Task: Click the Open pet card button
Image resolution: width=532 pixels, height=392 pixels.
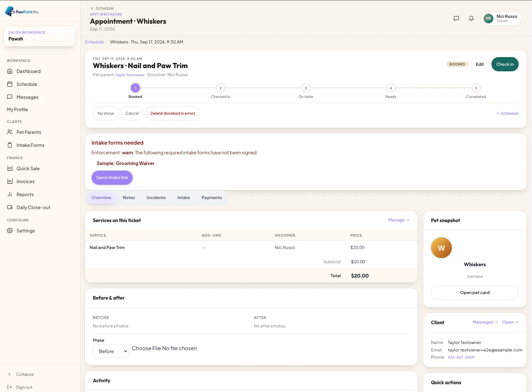Action: point(475,293)
